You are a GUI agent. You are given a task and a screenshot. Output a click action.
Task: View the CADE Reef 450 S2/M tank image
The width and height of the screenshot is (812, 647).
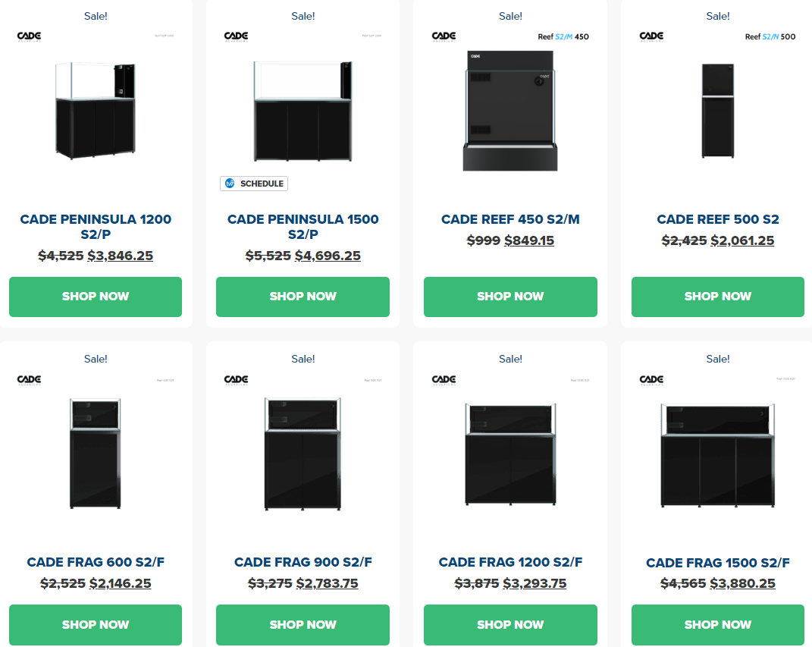coord(510,111)
